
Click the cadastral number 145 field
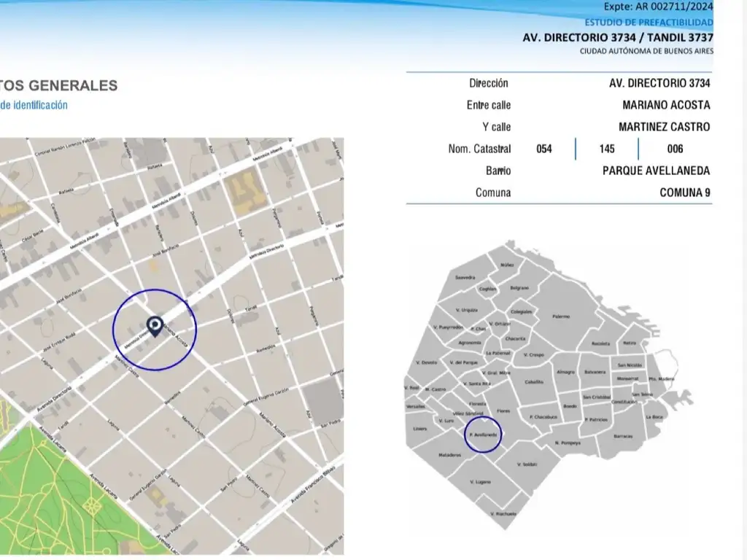pos(607,149)
